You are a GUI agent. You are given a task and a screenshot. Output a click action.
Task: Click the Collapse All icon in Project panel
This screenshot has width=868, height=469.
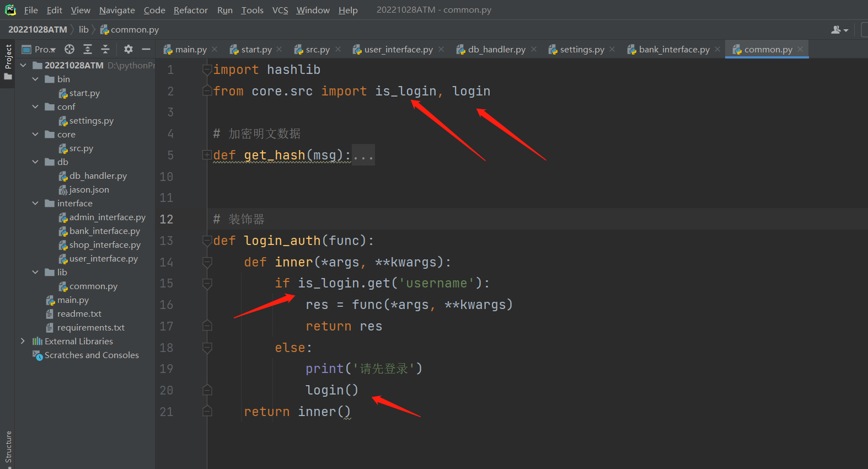(x=105, y=49)
